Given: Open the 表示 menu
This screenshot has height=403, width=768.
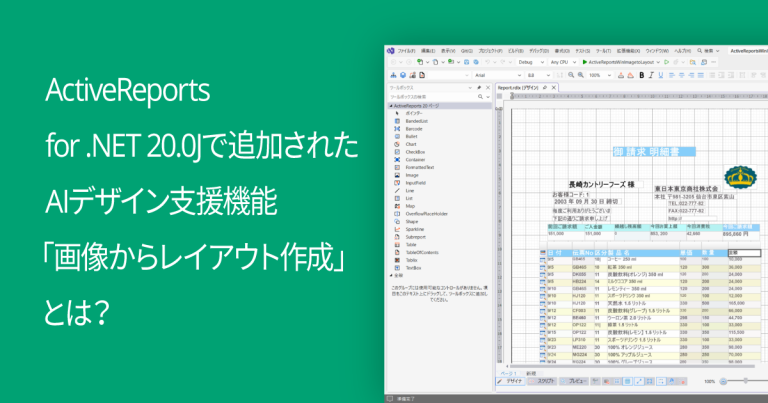Looking at the screenshot, I should tap(448, 51).
